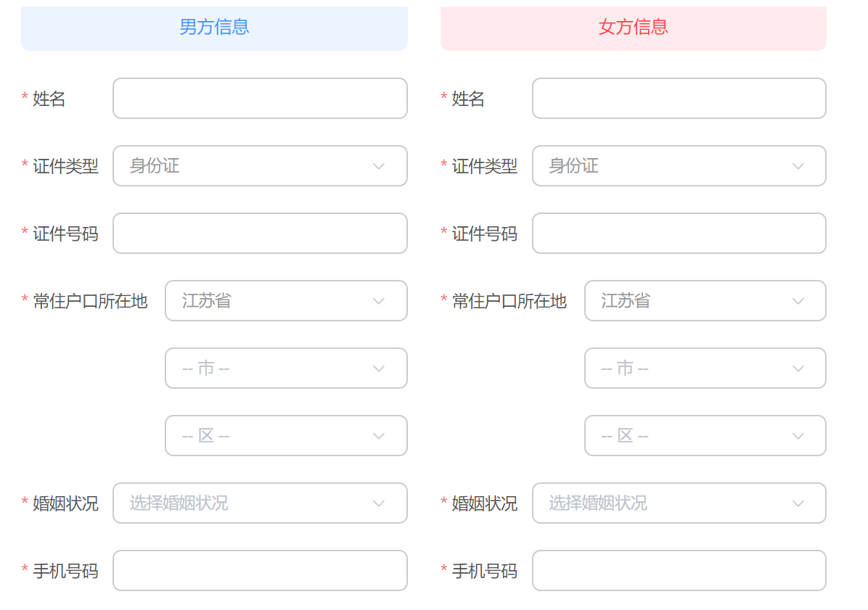Open the male party city dropdown

(286, 368)
